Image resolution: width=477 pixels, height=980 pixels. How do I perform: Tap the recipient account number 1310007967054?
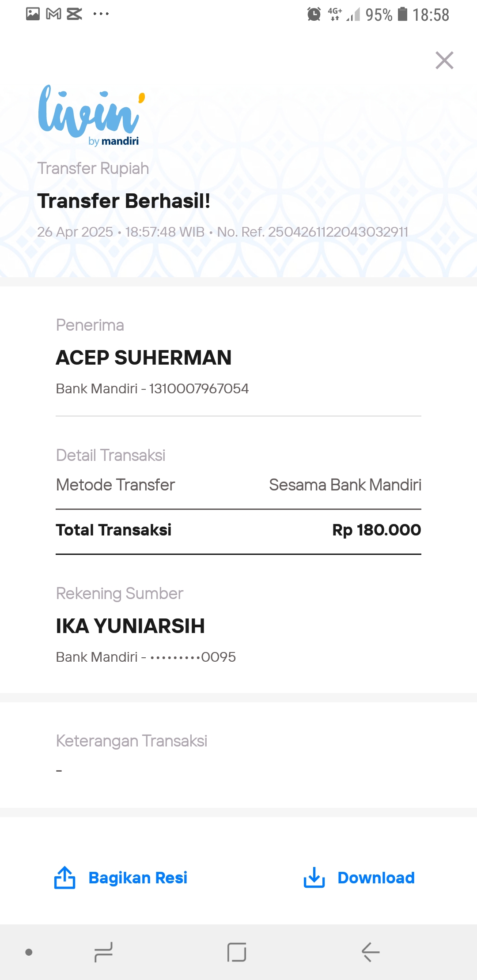[199, 388]
